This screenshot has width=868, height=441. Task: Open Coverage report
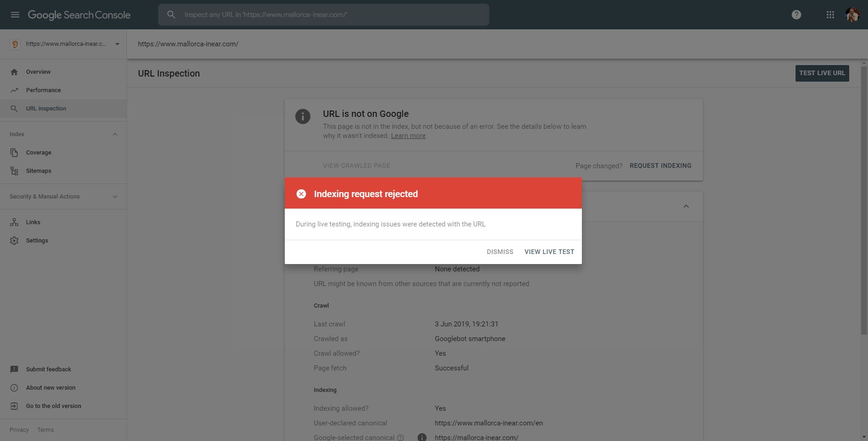[63, 153]
